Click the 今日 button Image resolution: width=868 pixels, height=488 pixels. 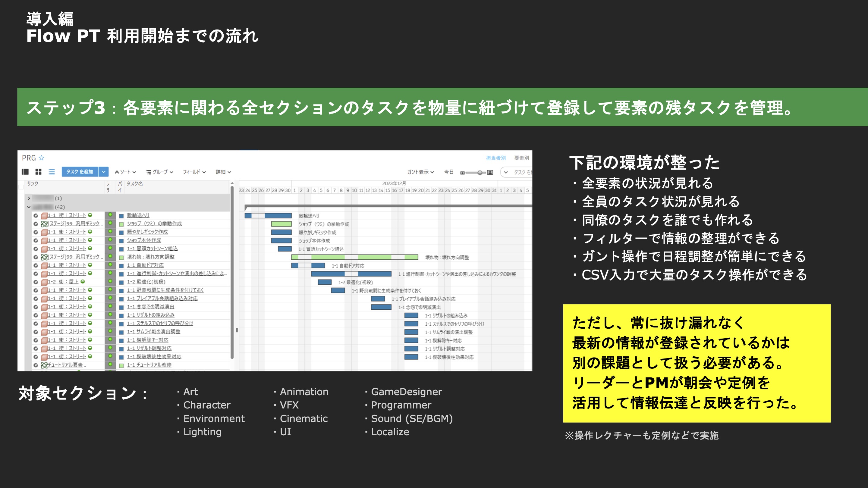[448, 172]
